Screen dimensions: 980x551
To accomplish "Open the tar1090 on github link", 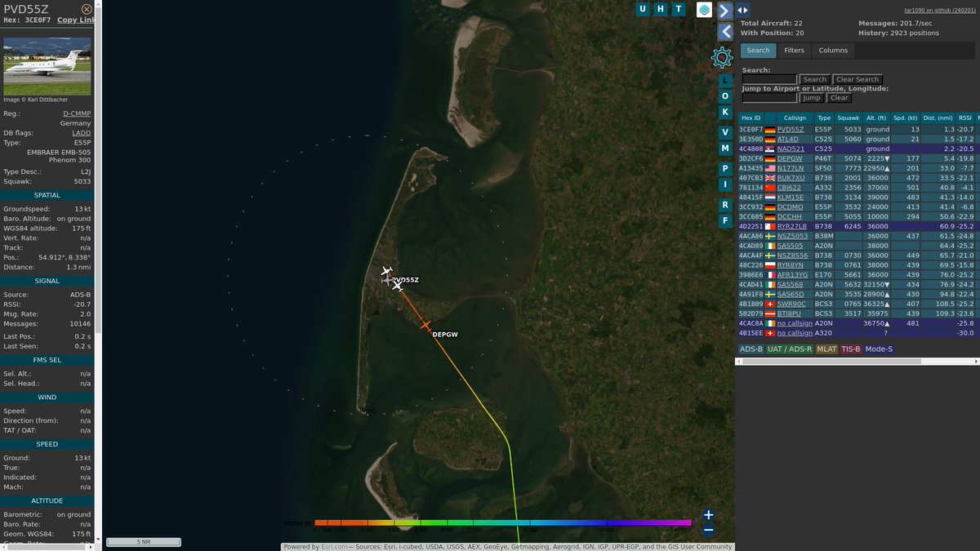I will coord(939,10).
